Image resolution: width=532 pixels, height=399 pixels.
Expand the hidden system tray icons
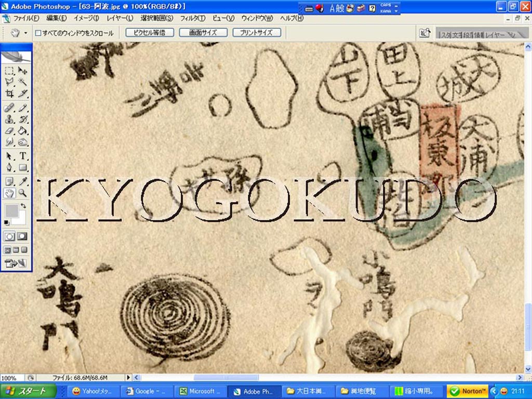[494, 391]
